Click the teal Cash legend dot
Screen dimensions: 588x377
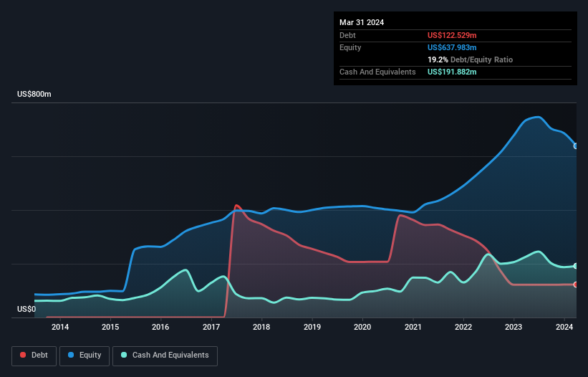(x=124, y=355)
